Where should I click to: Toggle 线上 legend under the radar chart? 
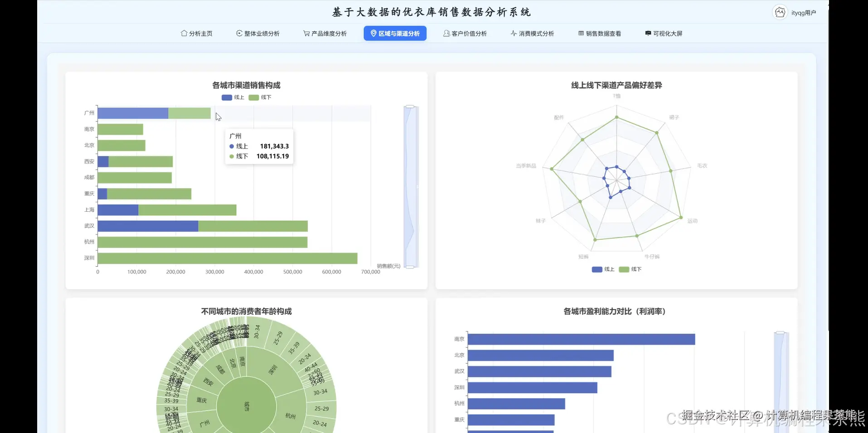click(x=603, y=269)
